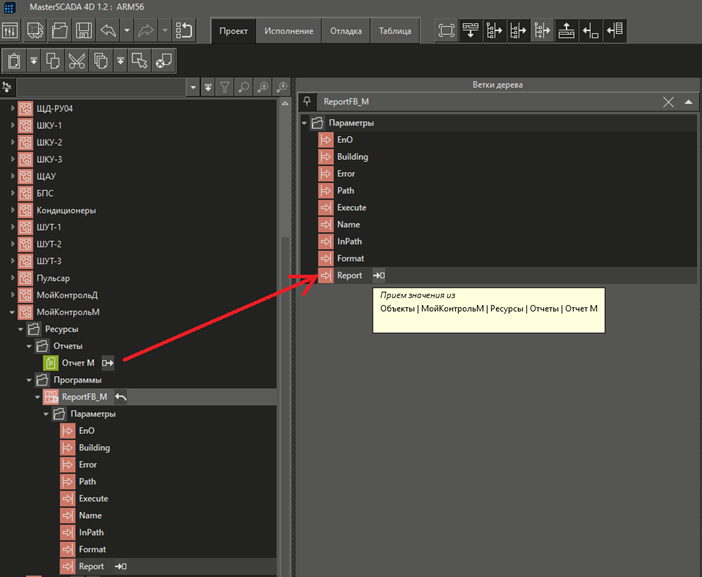Open the tree search dropdown arrow
702x577 pixels.
click(x=193, y=88)
